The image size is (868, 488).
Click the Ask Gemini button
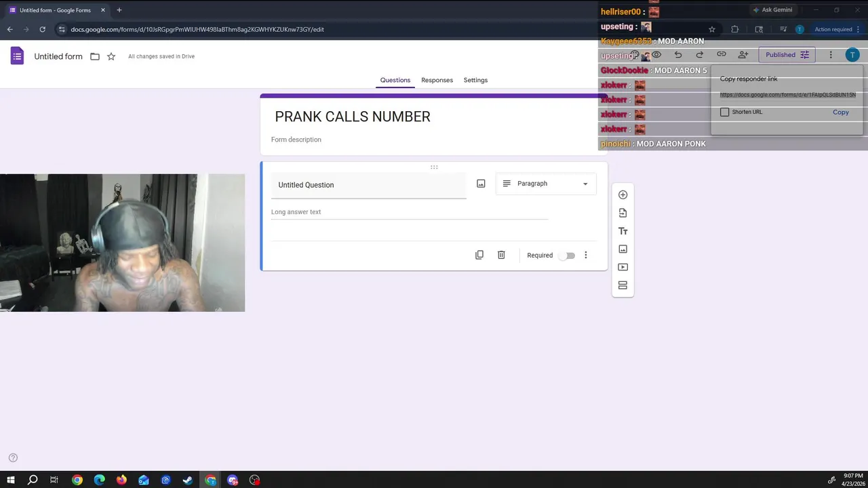pos(772,10)
